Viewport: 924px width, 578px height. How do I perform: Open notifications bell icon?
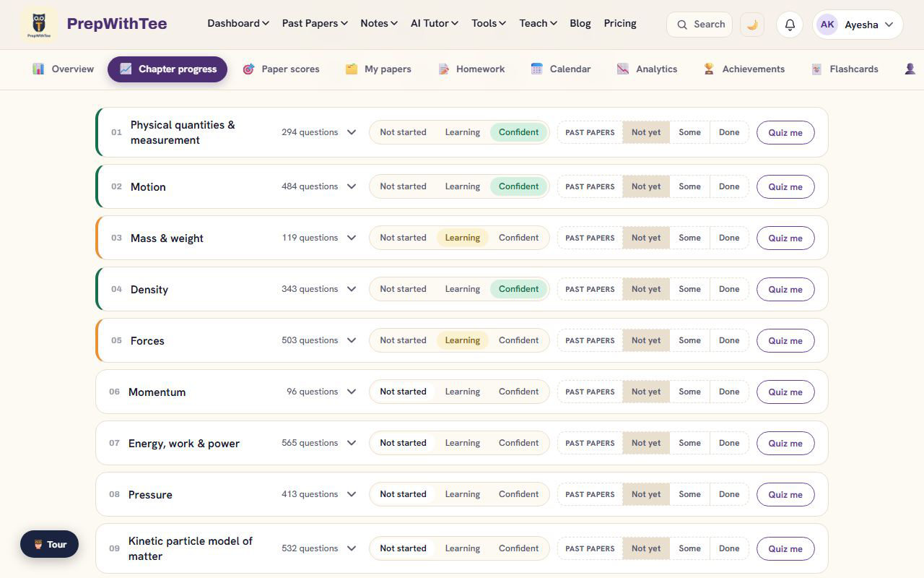(x=790, y=25)
